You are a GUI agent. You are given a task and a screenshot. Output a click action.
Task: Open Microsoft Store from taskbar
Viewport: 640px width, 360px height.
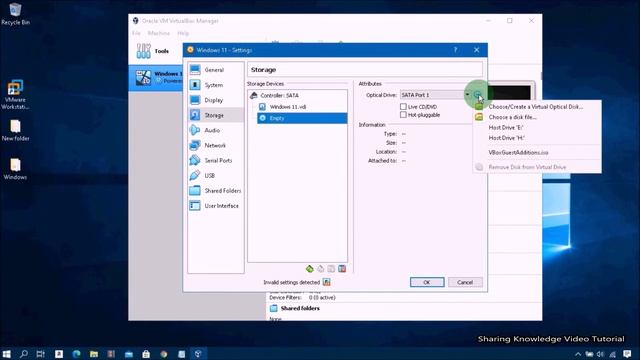click(146, 354)
